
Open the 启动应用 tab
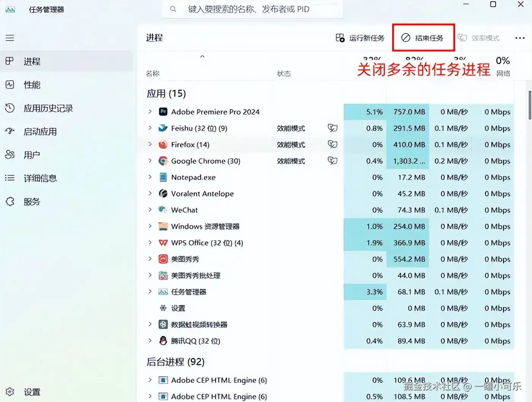point(66,131)
